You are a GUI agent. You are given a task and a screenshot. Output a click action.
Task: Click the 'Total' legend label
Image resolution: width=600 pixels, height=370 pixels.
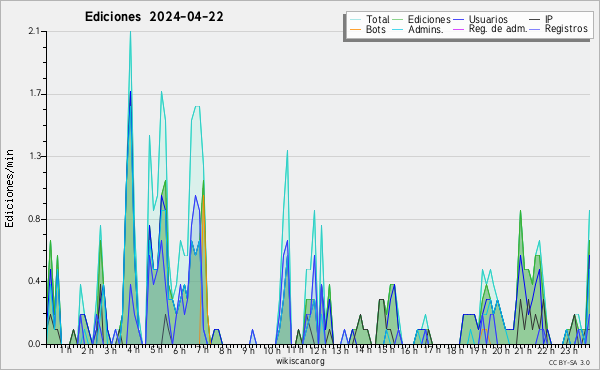[x=377, y=19]
